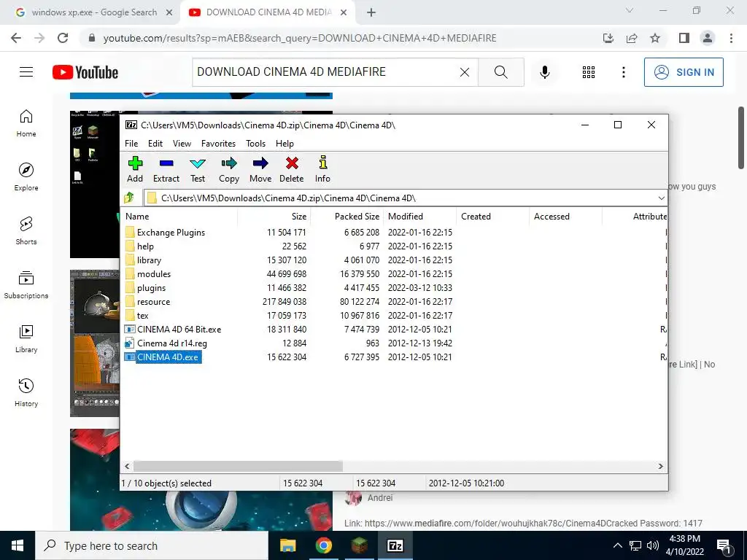Viewport: 747px width, 560px height.
Task: Bookmark this page with star icon
Action: (656, 38)
